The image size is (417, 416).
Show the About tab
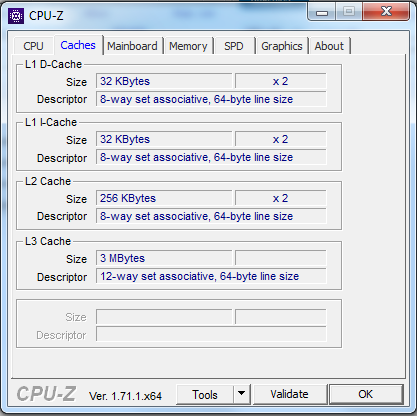pyautogui.click(x=329, y=46)
